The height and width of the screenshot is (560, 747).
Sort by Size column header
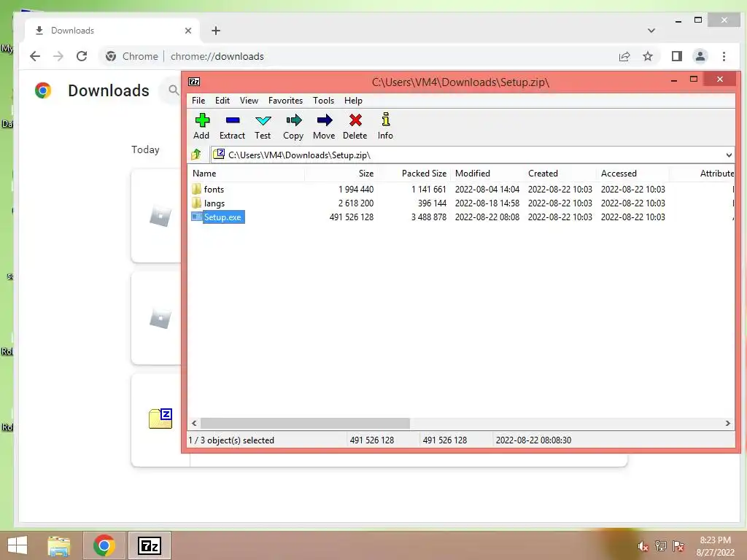pos(341,174)
